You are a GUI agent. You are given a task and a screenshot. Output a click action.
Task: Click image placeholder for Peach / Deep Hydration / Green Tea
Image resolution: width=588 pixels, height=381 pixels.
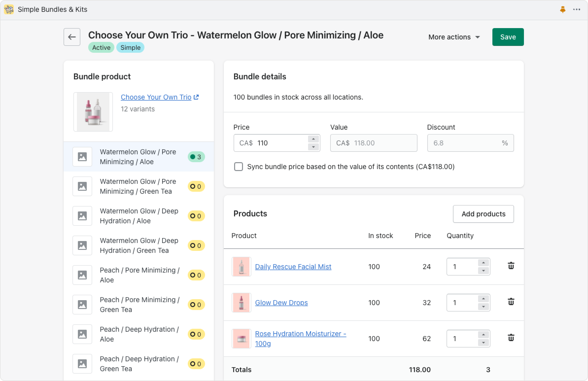tap(82, 364)
